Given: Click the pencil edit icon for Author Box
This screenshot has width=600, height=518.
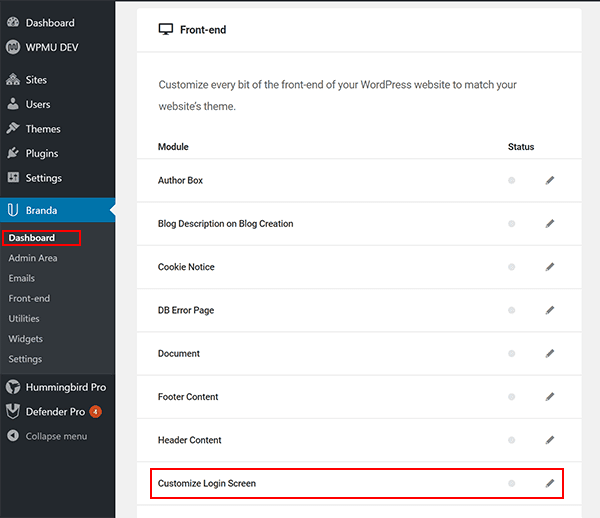Looking at the screenshot, I should (x=549, y=181).
